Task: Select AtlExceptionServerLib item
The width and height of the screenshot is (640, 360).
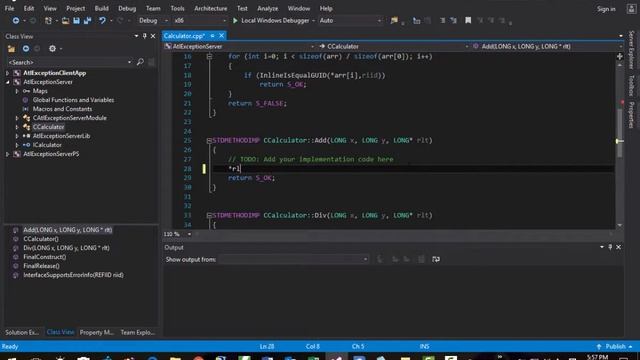Action: pos(61,136)
